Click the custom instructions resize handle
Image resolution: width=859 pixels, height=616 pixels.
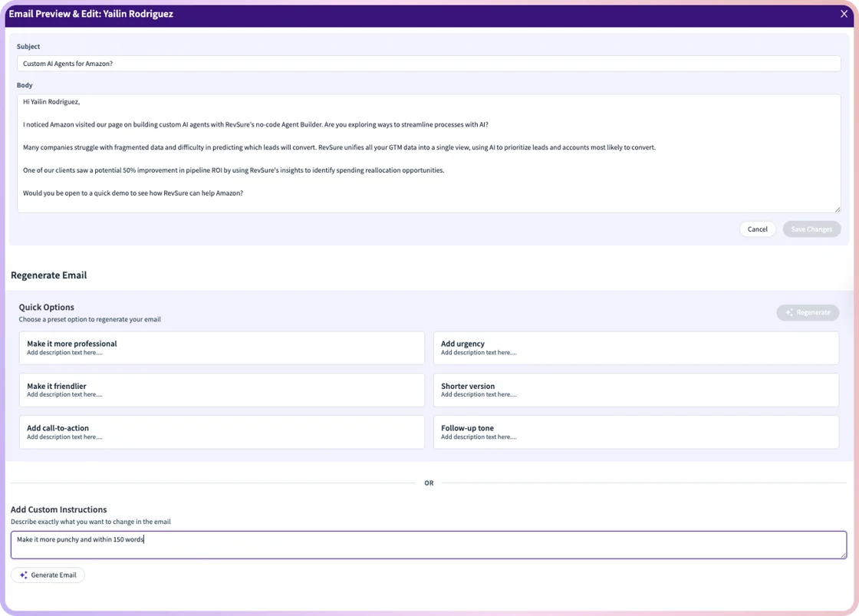tap(843, 555)
